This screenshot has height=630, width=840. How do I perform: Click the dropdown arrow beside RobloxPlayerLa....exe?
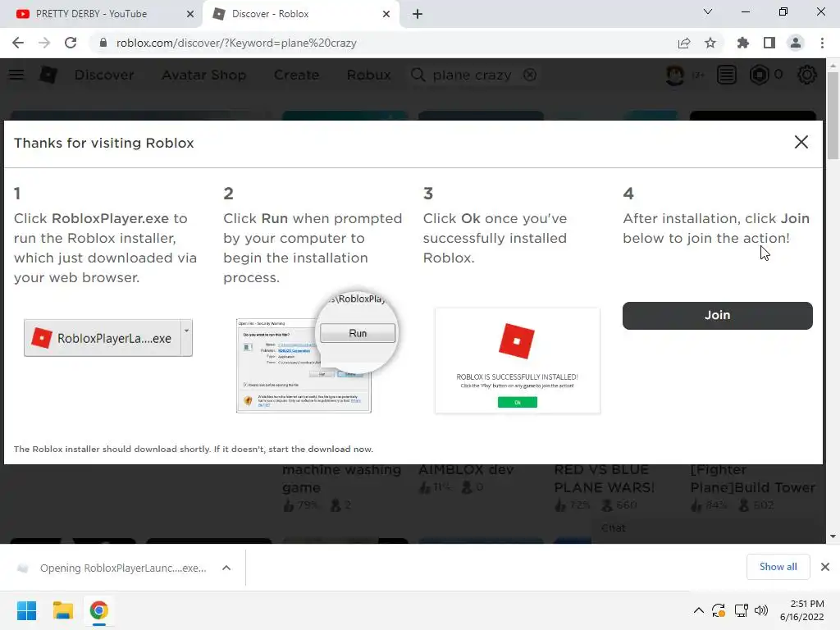click(186, 338)
